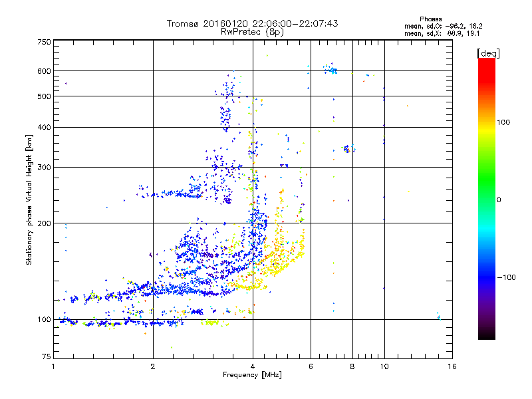
Task: Click the x-axis label '16'
Action: click(x=452, y=366)
